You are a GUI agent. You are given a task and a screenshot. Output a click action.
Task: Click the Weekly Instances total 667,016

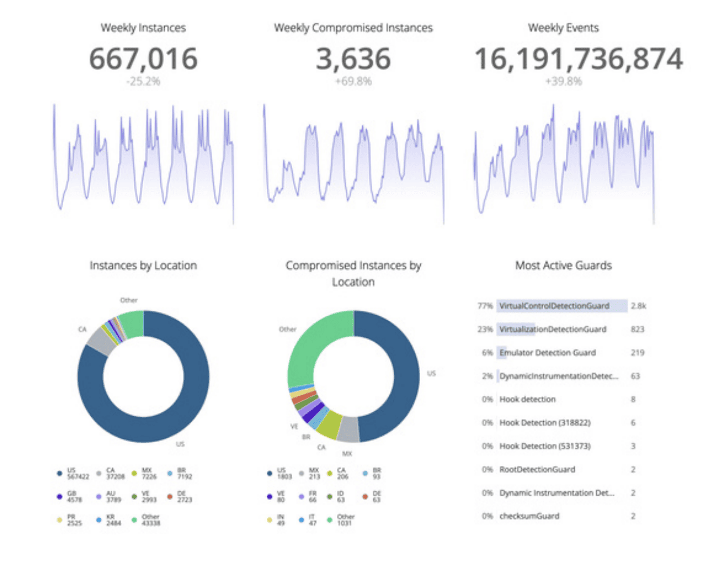pyautogui.click(x=143, y=58)
